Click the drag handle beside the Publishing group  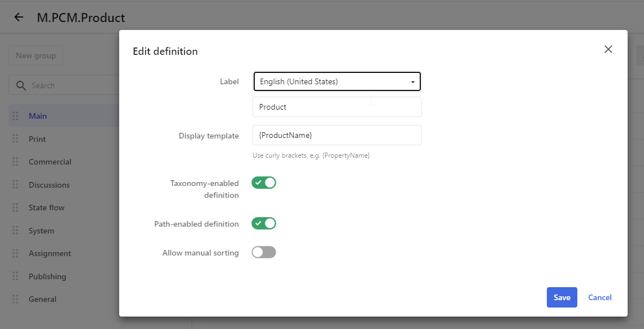pos(15,276)
